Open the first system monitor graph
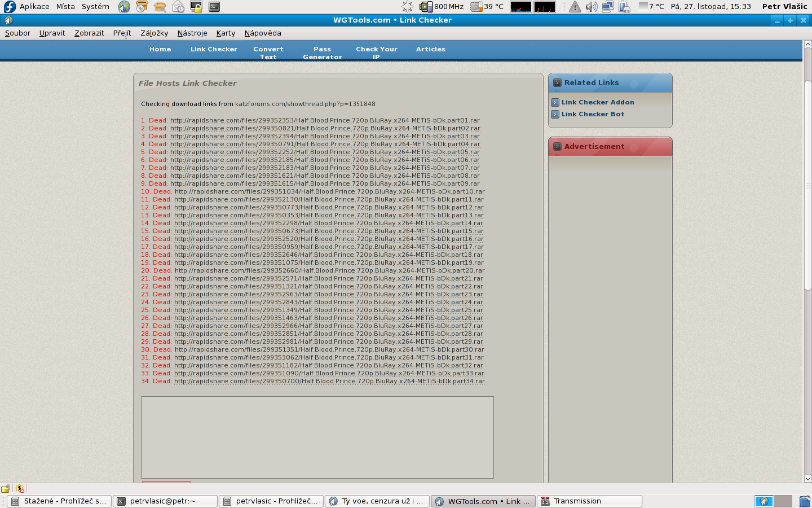 [520, 7]
